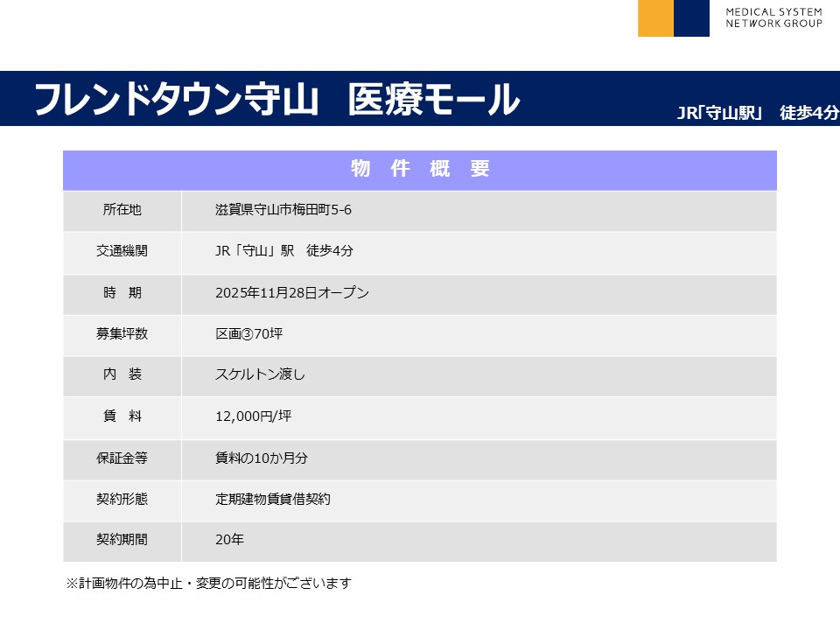This screenshot has height=630, width=840.
Task: Select the 物件概要 table header
Action: 419,170
